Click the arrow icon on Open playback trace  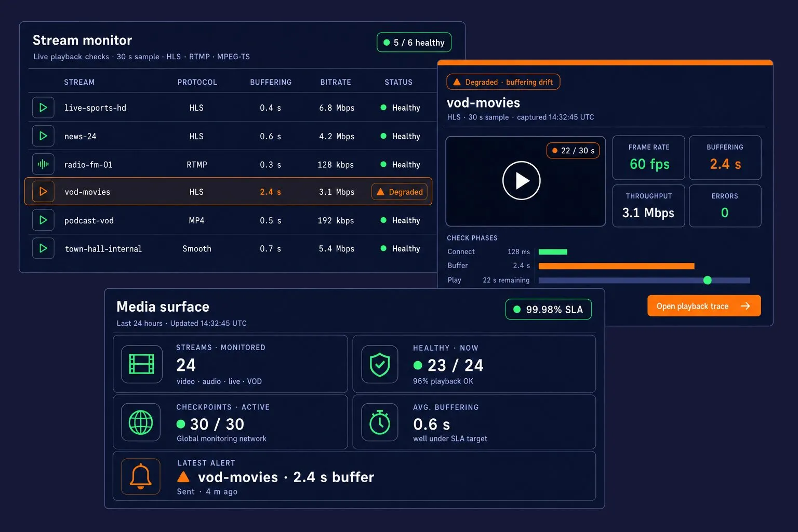point(746,306)
